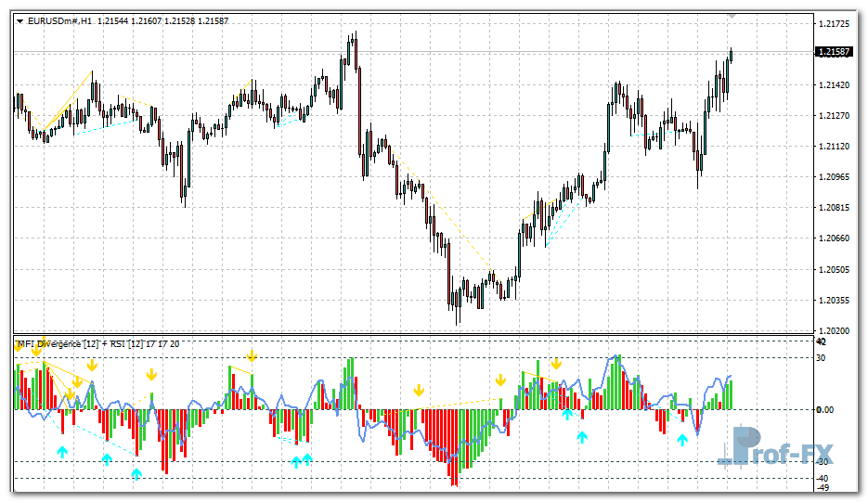Click the lowest cyan up arrow in indicator

[136, 474]
